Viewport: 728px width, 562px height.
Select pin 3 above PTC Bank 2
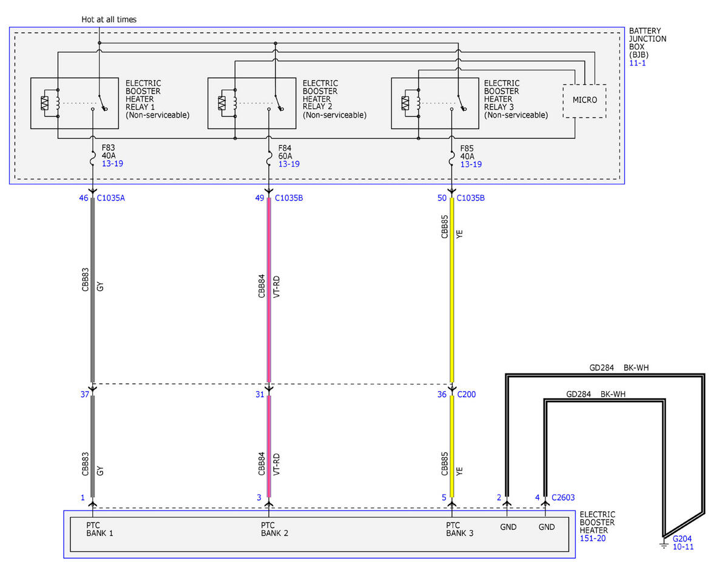[x=259, y=498]
